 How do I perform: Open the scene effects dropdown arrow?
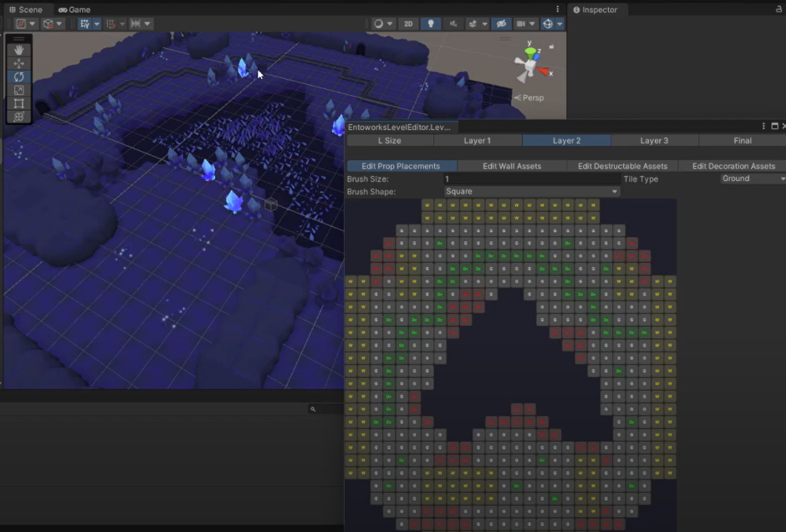[x=484, y=24]
